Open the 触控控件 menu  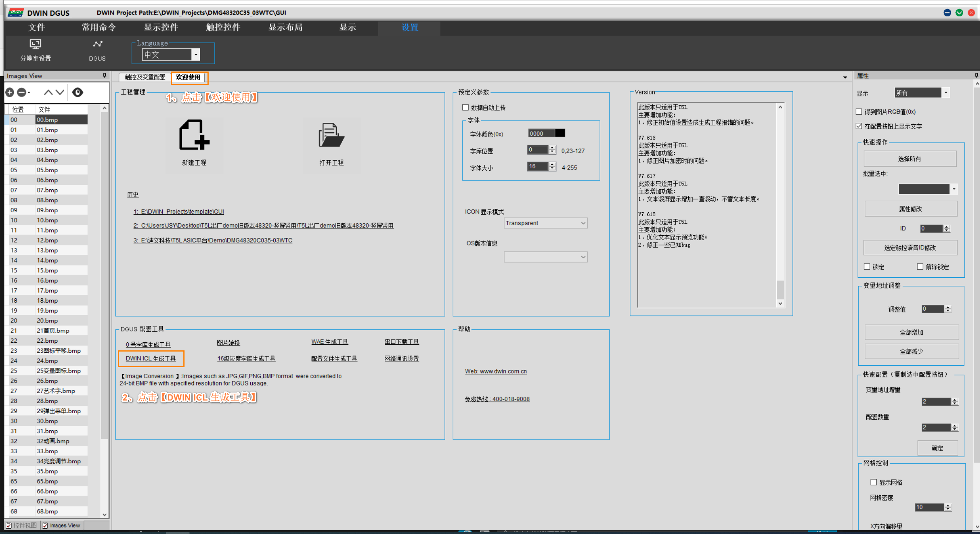(x=223, y=28)
